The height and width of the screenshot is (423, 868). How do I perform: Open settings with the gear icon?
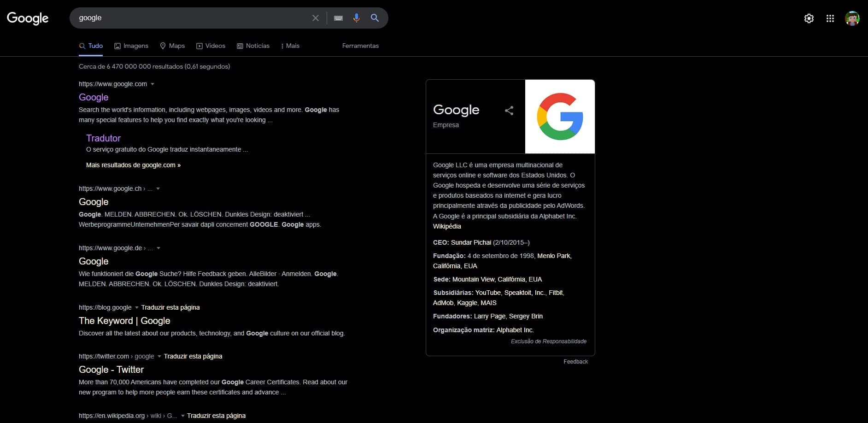[x=809, y=18]
